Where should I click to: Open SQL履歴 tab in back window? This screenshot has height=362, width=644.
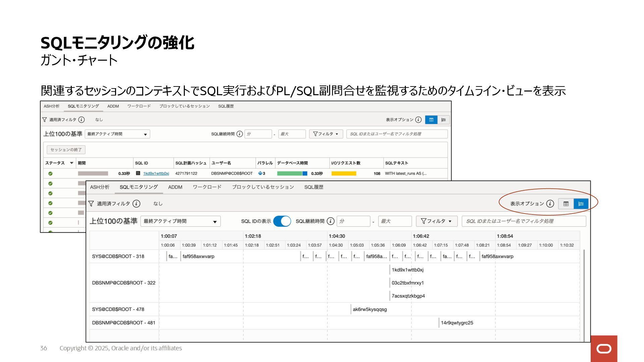coord(226,106)
